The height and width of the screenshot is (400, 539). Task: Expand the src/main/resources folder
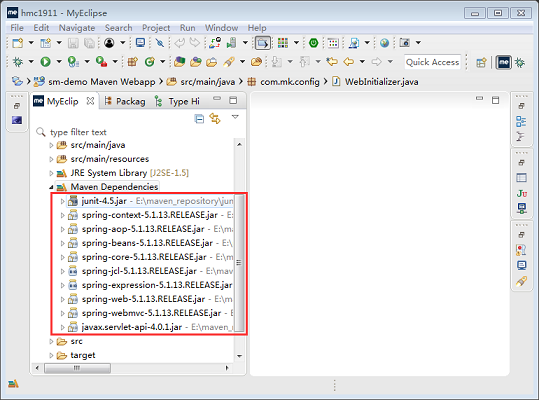(51, 159)
